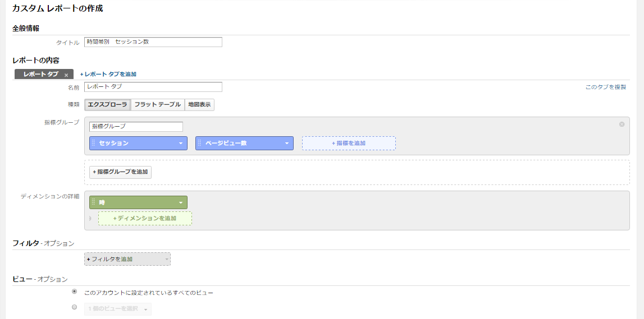
Task: Click the 指標を追加 button
Action: pyautogui.click(x=349, y=144)
